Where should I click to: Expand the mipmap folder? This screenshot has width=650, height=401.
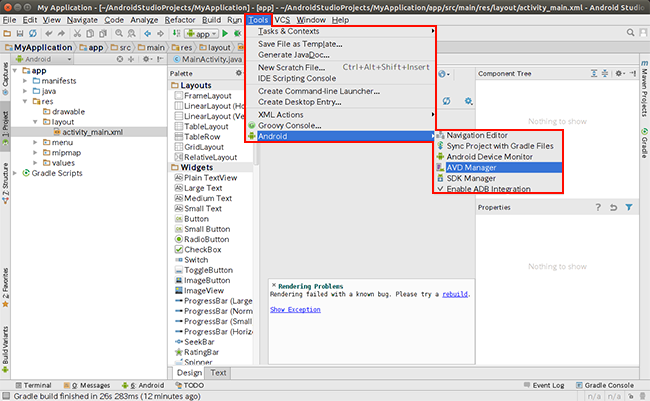[35, 153]
